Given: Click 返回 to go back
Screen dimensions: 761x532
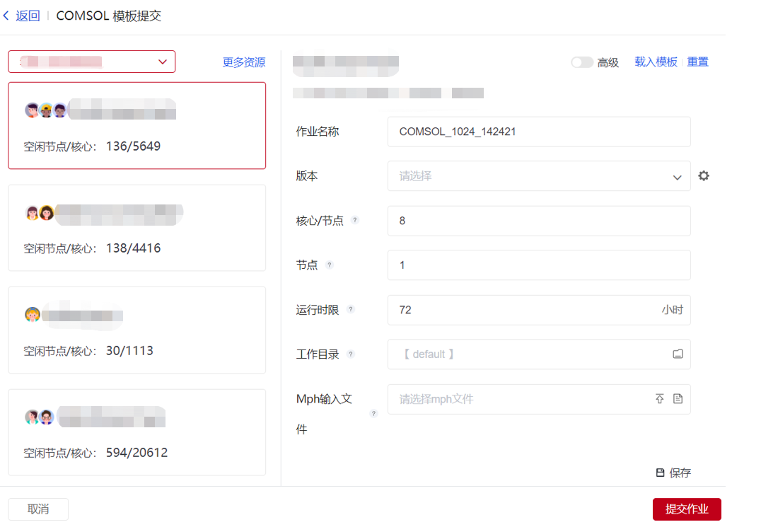Looking at the screenshot, I should (28, 16).
